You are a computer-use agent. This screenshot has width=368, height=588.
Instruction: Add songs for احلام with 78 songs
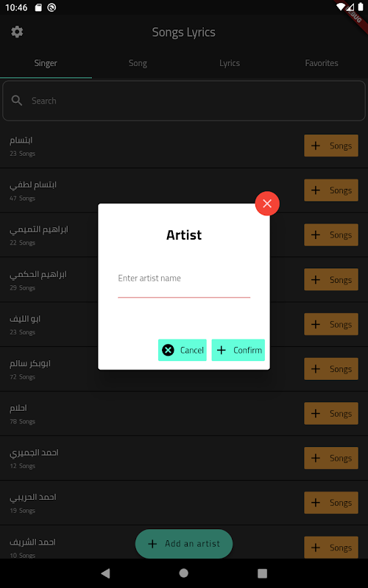[x=330, y=413]
